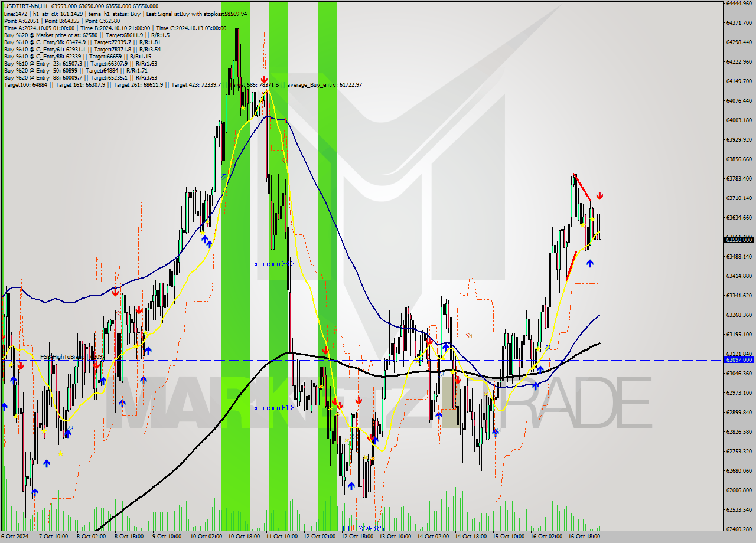The height and width of the screenshot is (543, 756).
Task: Click the 64444.960 price axis value
Action: [x=739, y=3]
